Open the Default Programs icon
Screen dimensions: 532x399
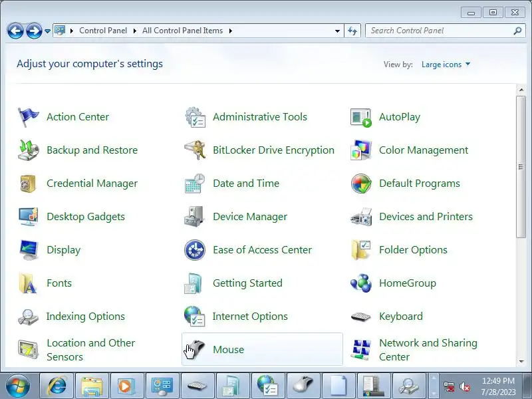pos(361,184)
